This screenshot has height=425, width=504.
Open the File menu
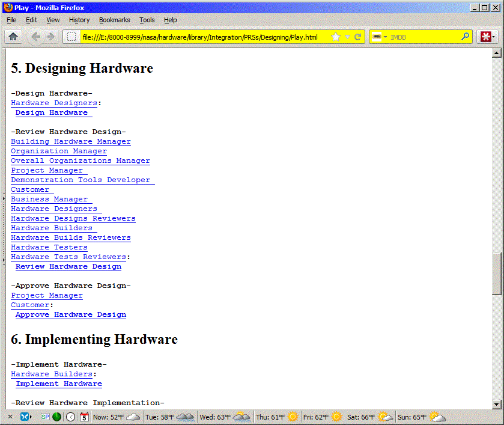(x=11, y=20)
